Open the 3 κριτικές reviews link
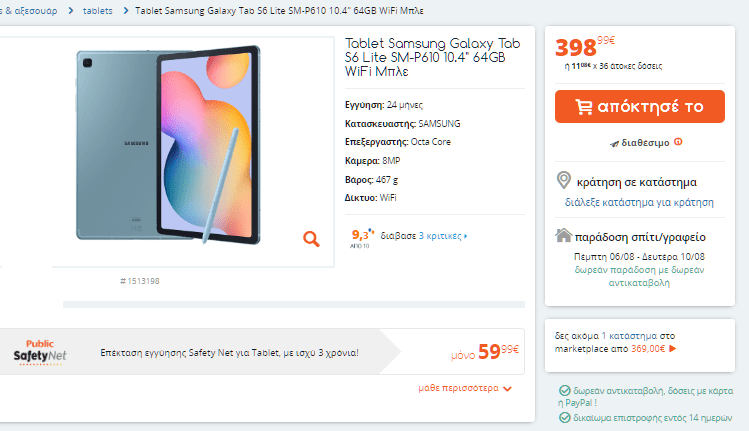This screenshot has height=431, width=749. point(440,236)
